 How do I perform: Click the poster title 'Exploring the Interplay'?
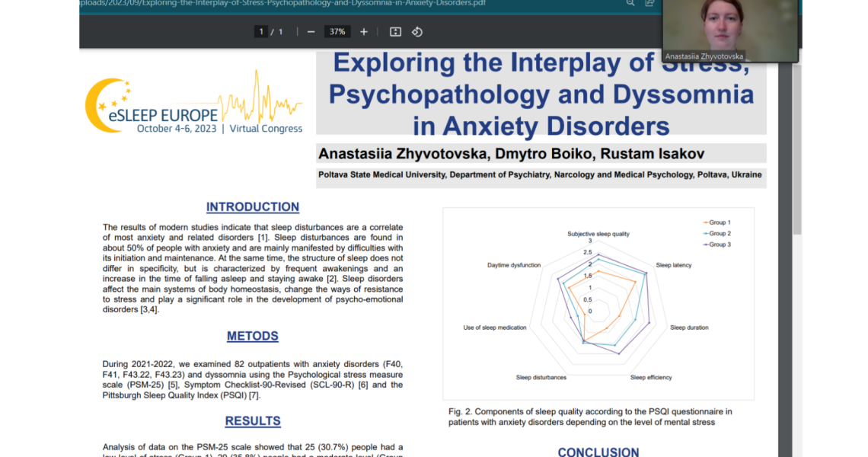[541, 94]
